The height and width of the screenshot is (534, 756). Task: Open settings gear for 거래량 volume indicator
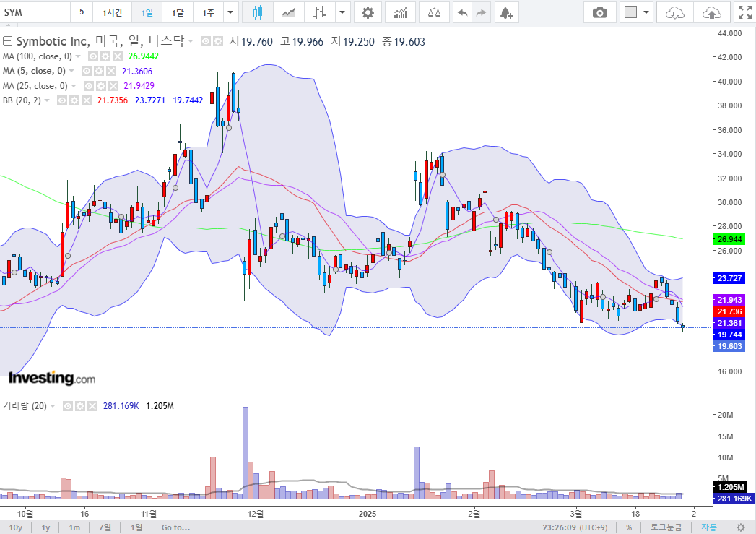pos(80,406)
